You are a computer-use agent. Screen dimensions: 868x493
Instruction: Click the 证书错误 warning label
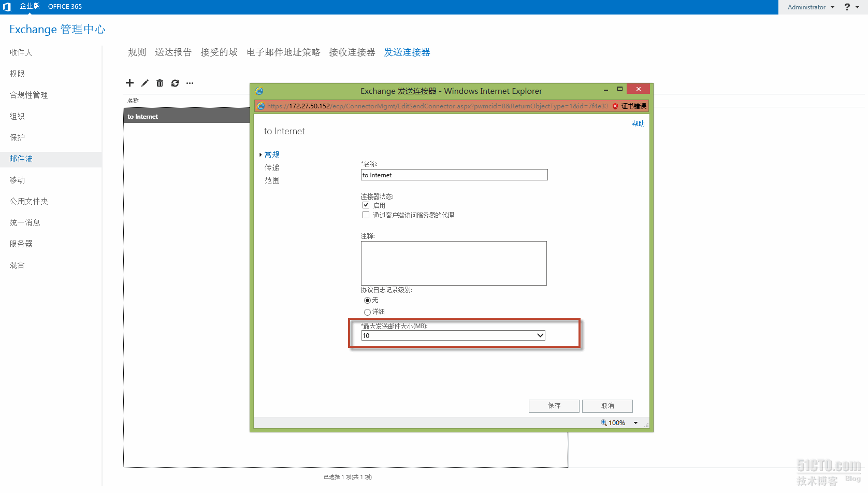coord(634,106)
